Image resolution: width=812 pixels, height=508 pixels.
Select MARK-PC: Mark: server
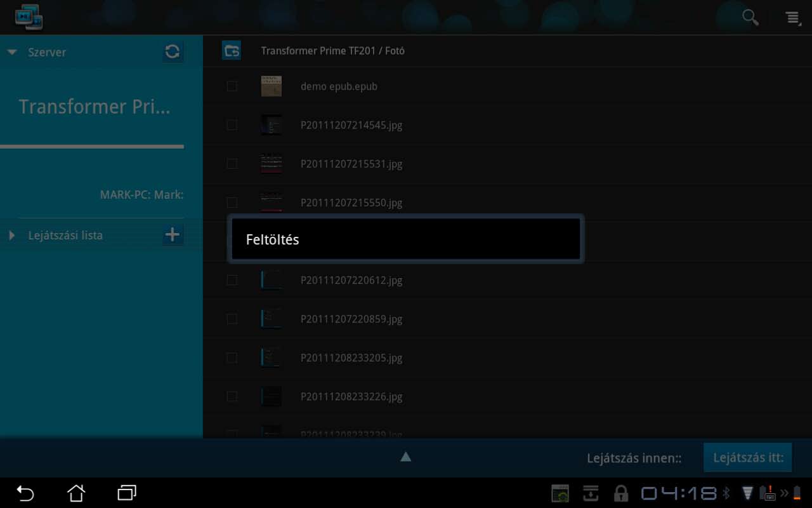[142, 195]
